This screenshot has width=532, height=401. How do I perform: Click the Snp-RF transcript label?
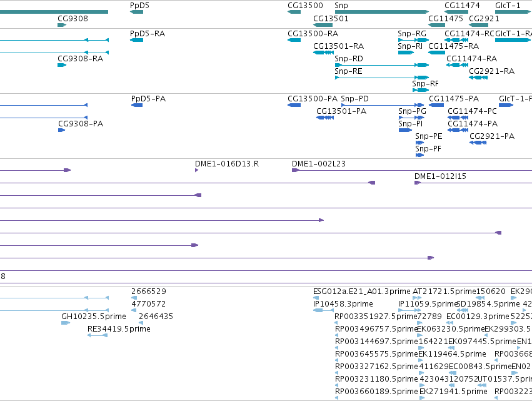[425, 84]
